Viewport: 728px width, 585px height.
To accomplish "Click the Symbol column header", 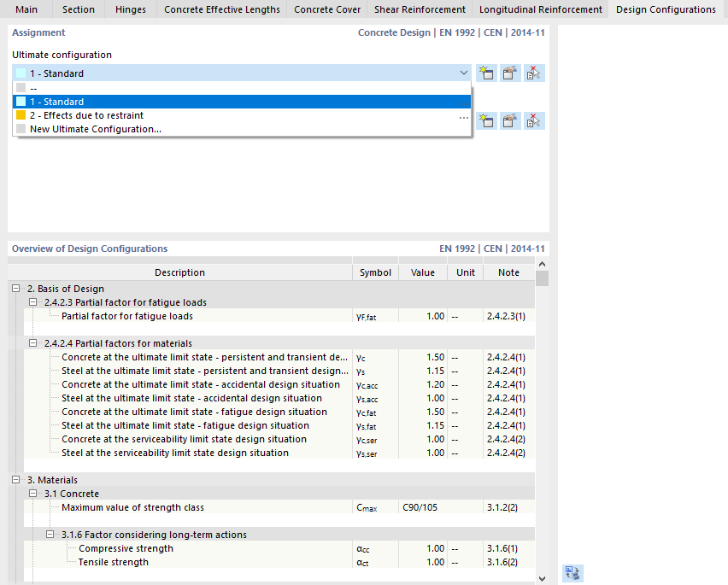I will coord(375,272).
